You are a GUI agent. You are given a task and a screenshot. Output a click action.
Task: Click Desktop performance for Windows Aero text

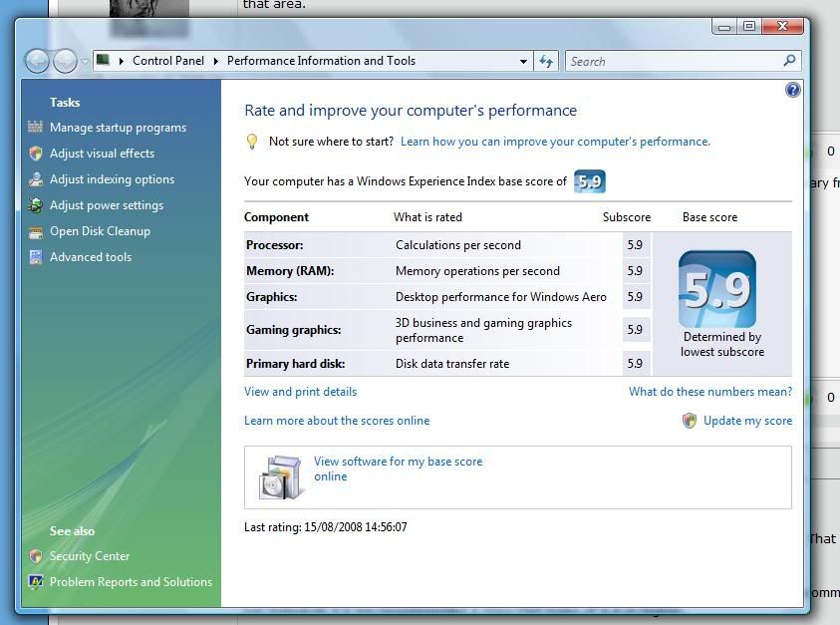[x=501, y=297]
